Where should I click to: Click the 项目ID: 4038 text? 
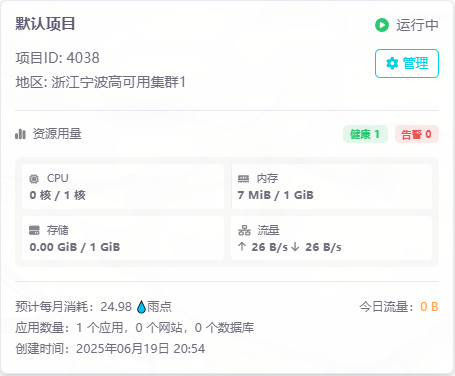tap(57, 58)
